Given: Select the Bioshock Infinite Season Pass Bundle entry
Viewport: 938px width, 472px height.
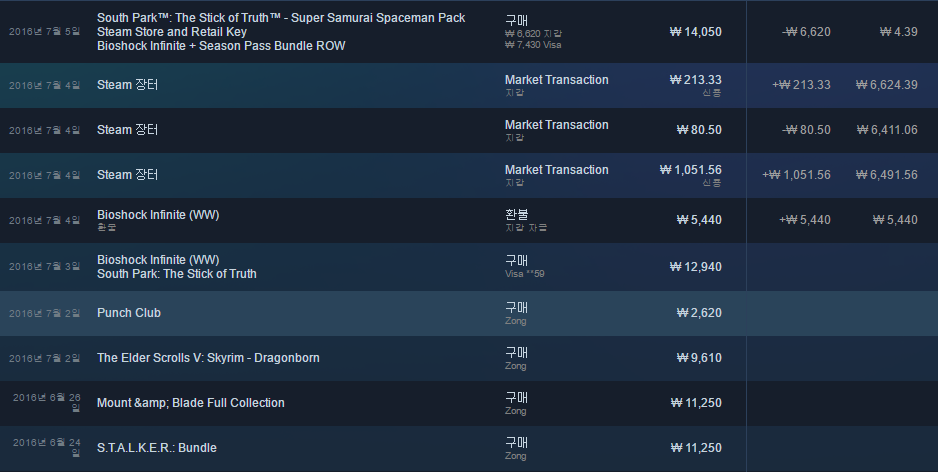Looking at the screenshot, I should tap(221, 45).
